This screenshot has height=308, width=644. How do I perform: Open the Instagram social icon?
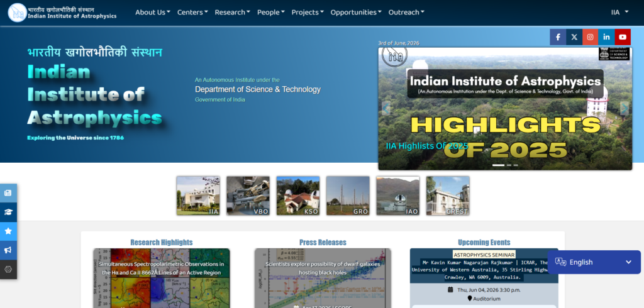coord(590,37)
